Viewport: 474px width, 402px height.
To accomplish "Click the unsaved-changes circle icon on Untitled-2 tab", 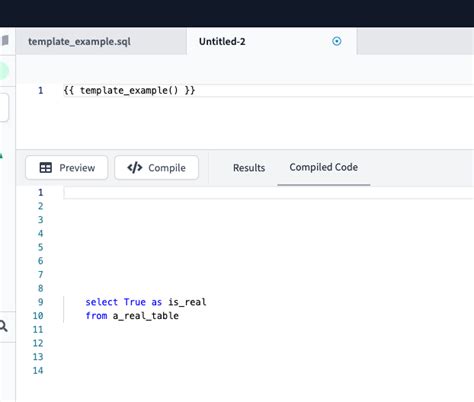I will click(337, 41).
